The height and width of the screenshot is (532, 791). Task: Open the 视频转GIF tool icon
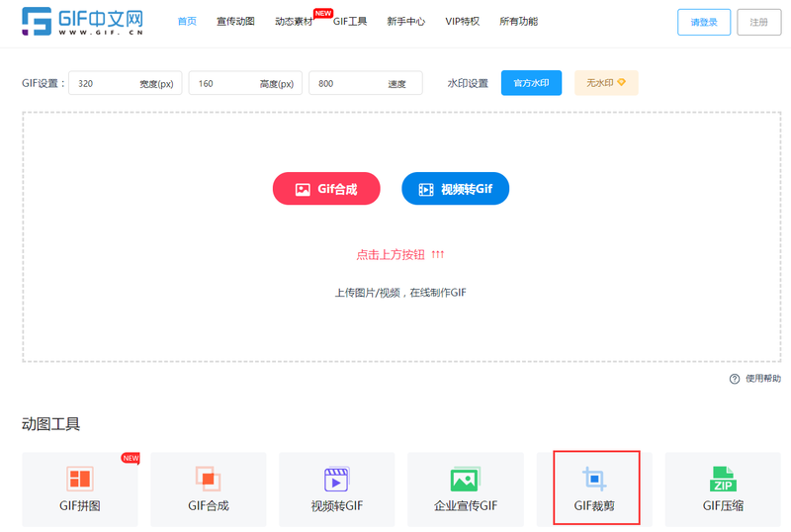coord(337,479)
